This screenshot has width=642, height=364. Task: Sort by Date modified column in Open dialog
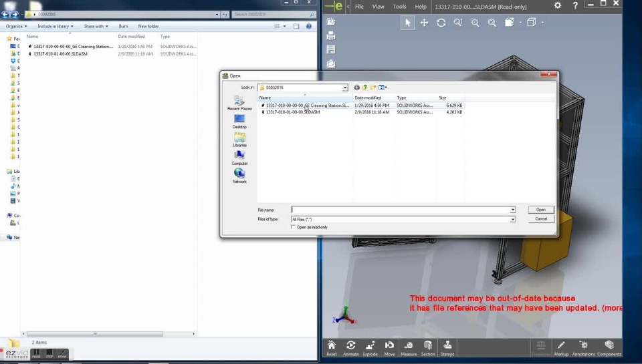(374, 98)
